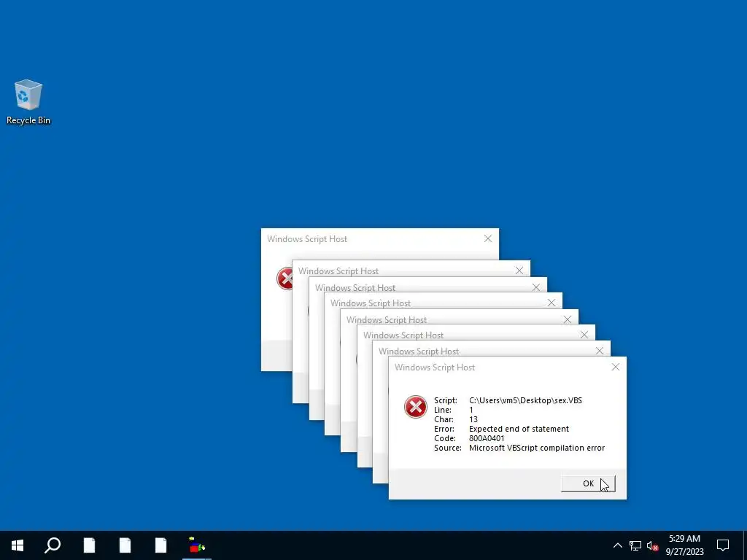Screen dimensions: 747x560
Task: Click the Show desktop sliver at the taskbar's end
Action: point(745,545)
